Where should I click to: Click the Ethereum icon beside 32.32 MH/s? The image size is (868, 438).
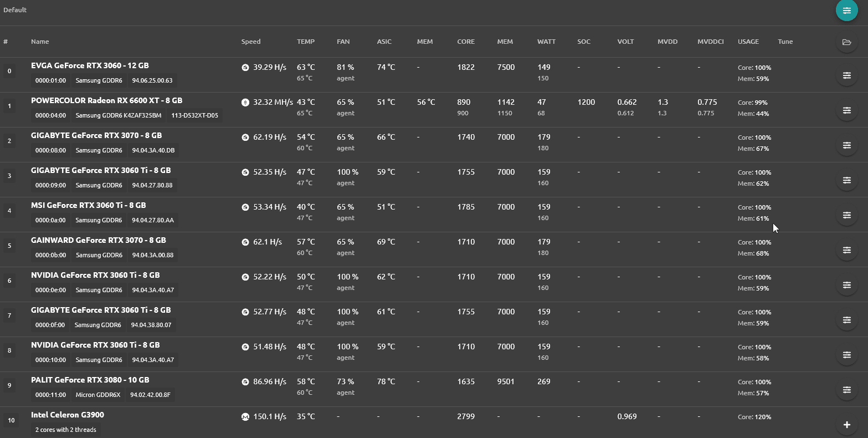pos(245,102)
